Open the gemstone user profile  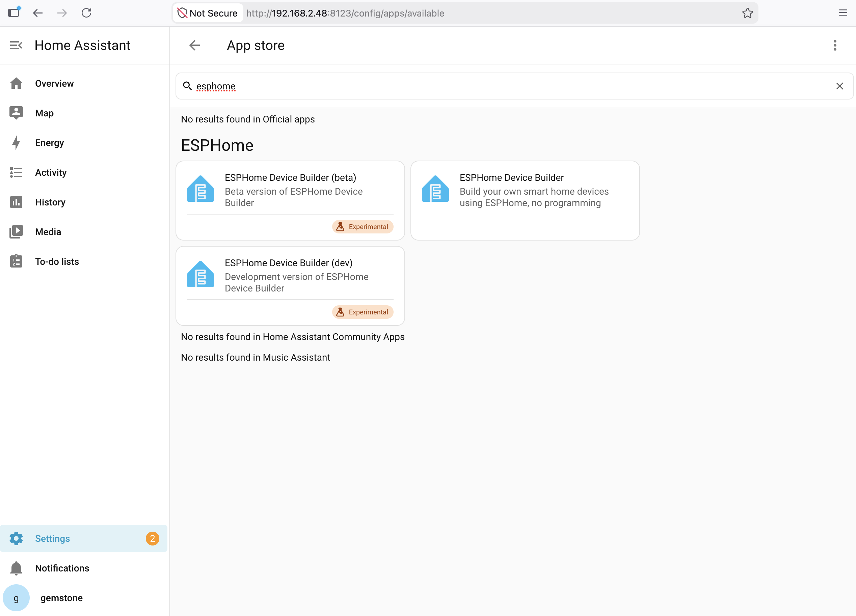(83, 598)
